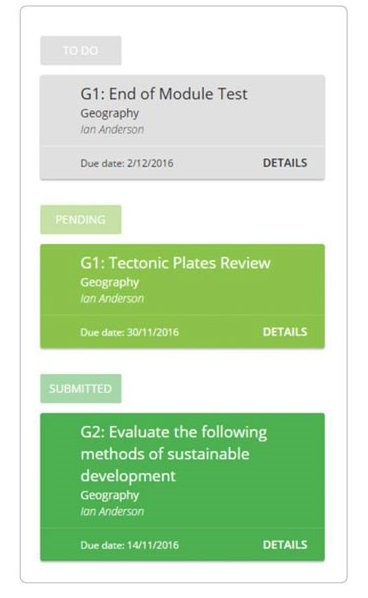
Task: Click Geography under Tectonic Plates Review
Action: 109,282
